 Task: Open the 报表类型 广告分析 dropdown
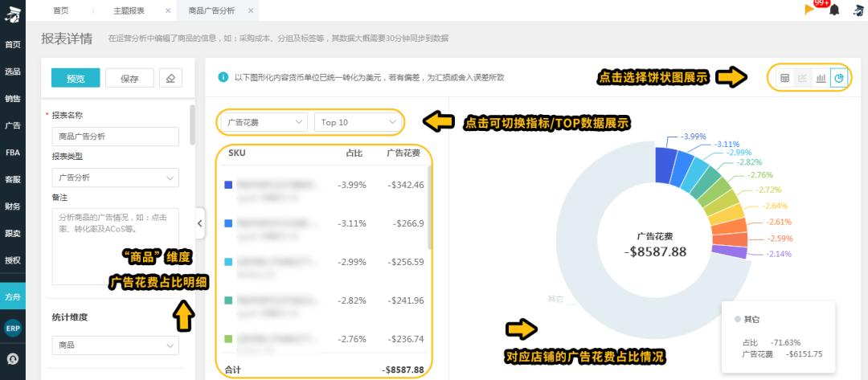click(x=115, y=178)
